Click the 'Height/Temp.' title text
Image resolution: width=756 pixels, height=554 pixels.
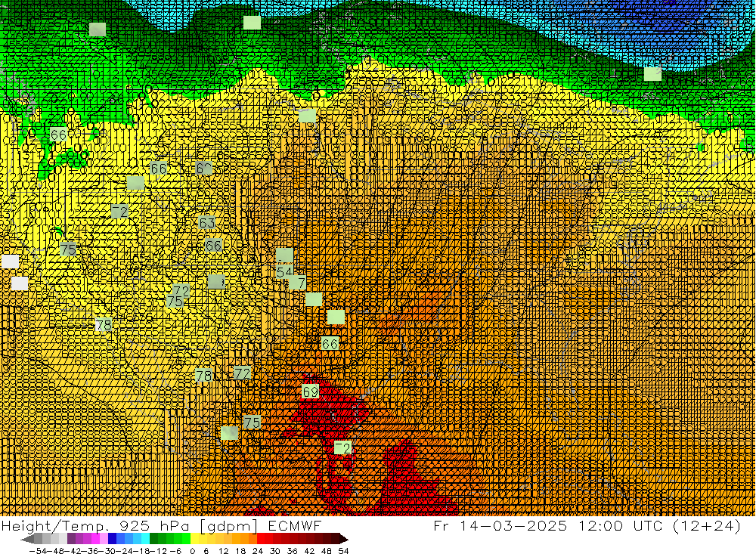point(54,525)
